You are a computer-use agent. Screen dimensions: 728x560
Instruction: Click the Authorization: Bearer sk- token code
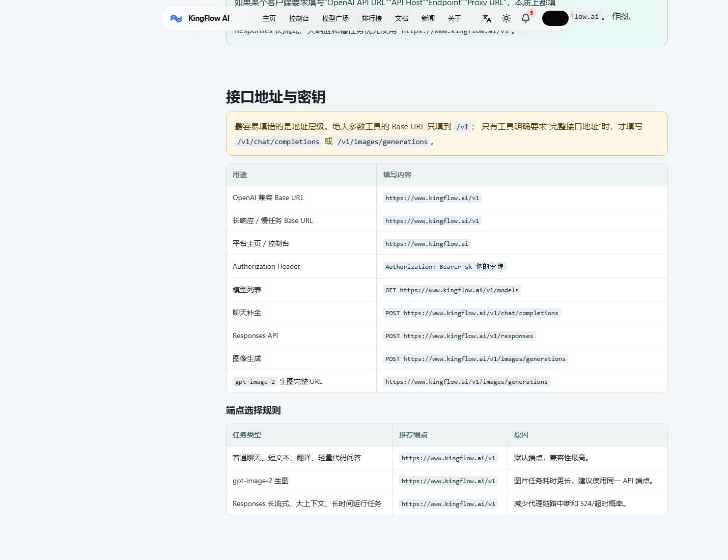click(x=444, y=267)
